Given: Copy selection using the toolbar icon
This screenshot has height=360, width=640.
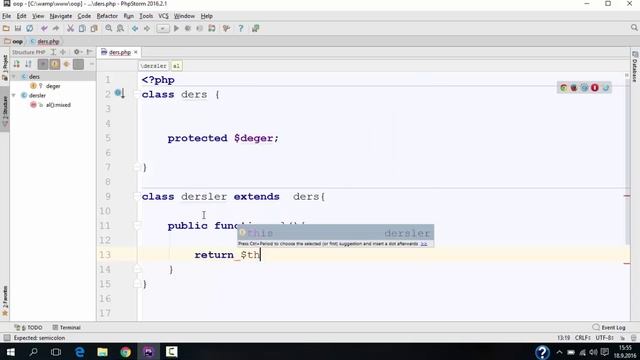Looking at the screenshot, I should (82, 28).
